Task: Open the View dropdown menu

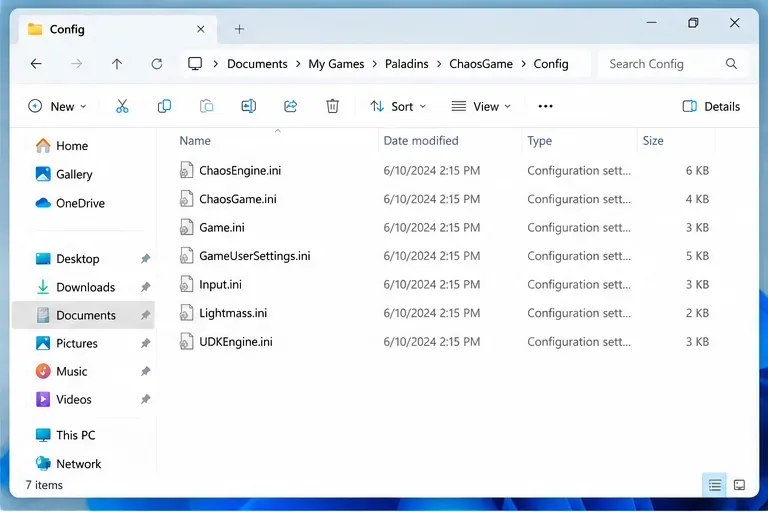Action: [481, 106]
